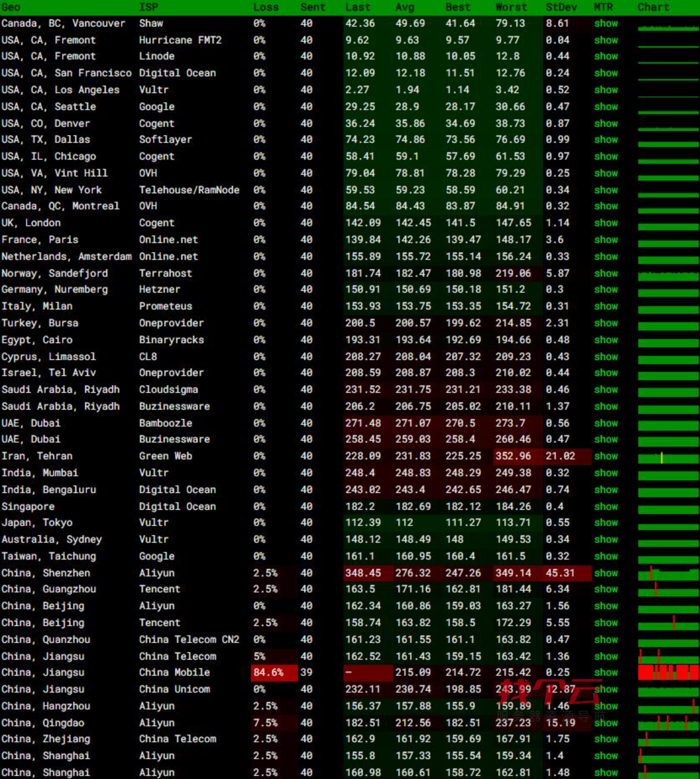Show MTR for China Mobile Jiangsu
Screen dimensions: 700x779
[x=606, y=672]
